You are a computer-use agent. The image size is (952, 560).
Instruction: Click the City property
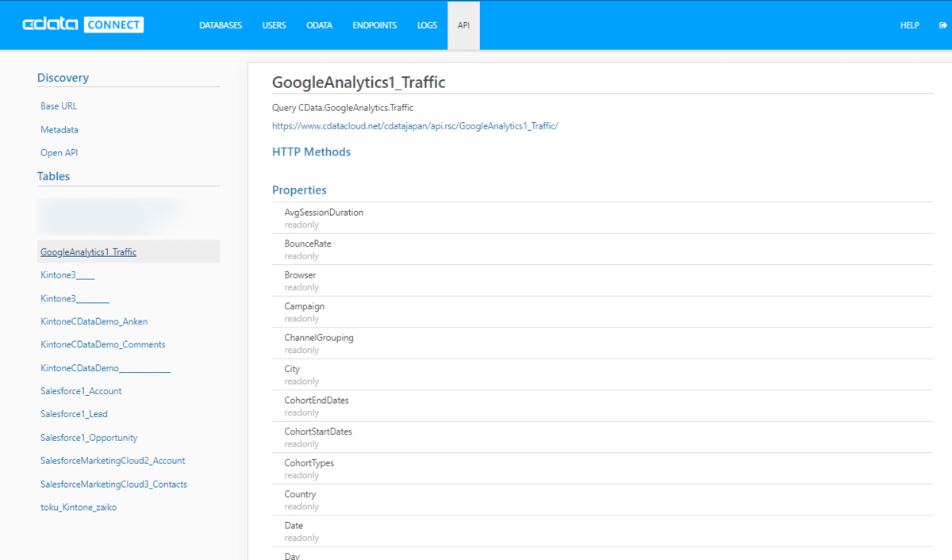point(292,369)
